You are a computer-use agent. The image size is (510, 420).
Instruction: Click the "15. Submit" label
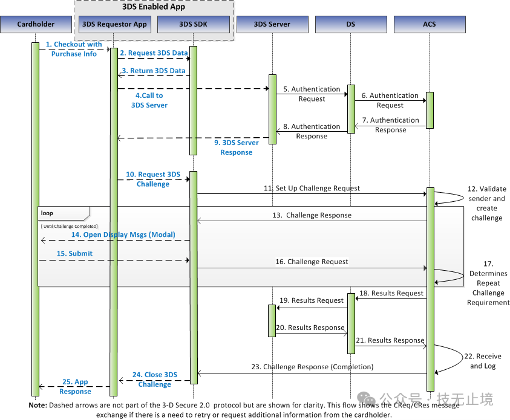pyautogui.click(x=75, y=254)
